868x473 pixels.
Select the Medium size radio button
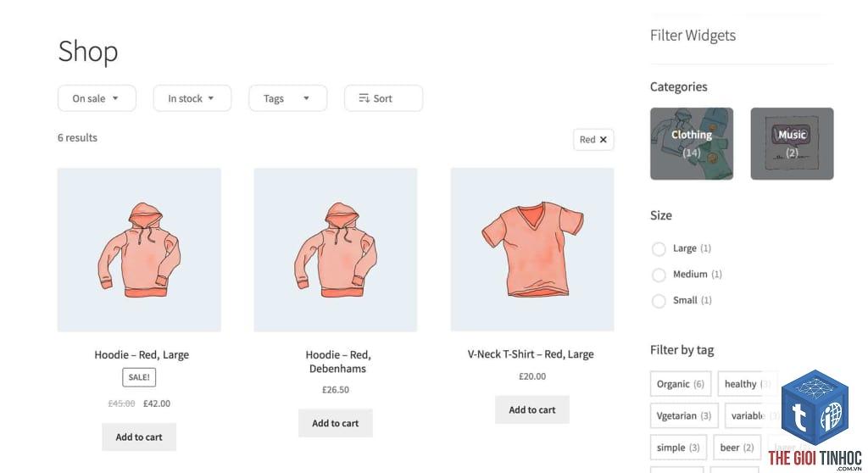click(x=659, y=275)
